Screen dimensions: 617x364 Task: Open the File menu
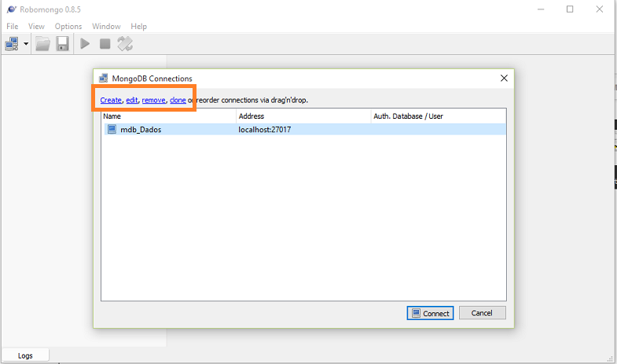[x=13, y=27]
